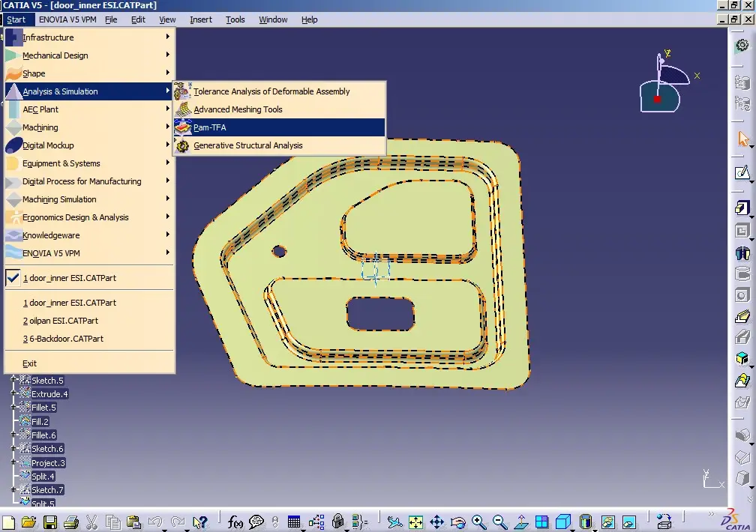Expand the Sketch.6 tree node

coord(14,447)
